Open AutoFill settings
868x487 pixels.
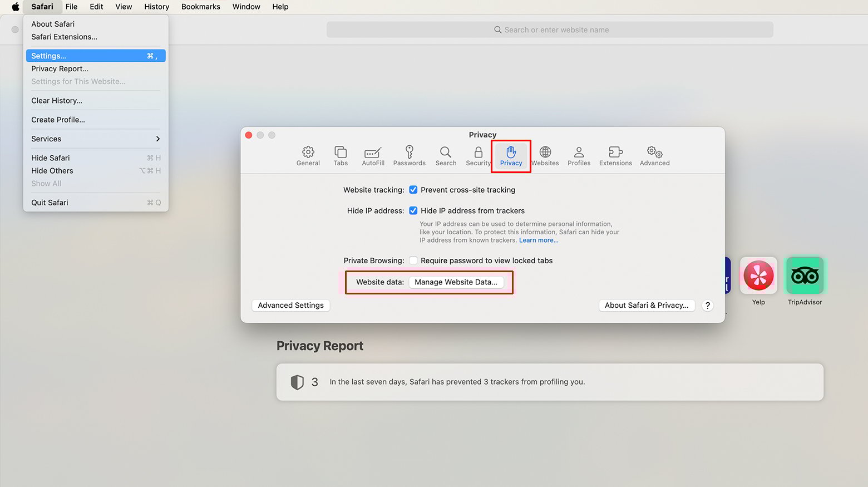(x=373, y=156)
